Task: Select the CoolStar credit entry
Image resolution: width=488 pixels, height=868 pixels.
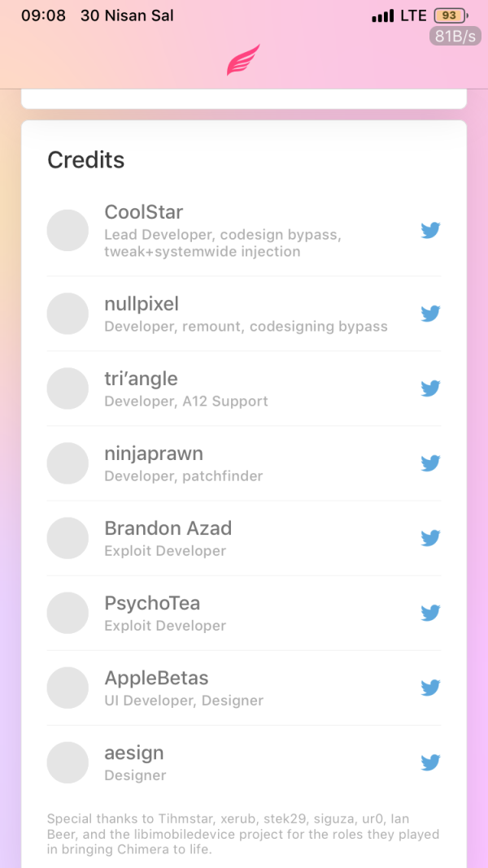Action: (x=203, y=230)
